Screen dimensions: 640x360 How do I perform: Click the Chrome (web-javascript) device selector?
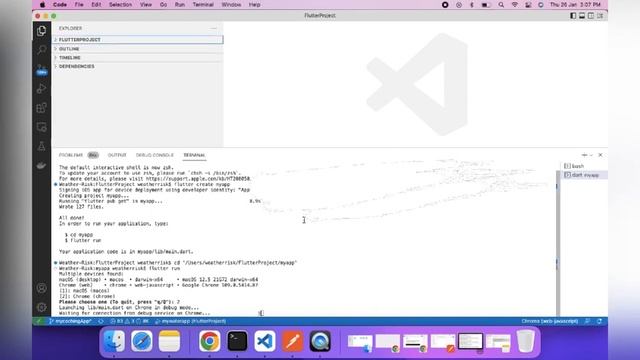[549, 321]
